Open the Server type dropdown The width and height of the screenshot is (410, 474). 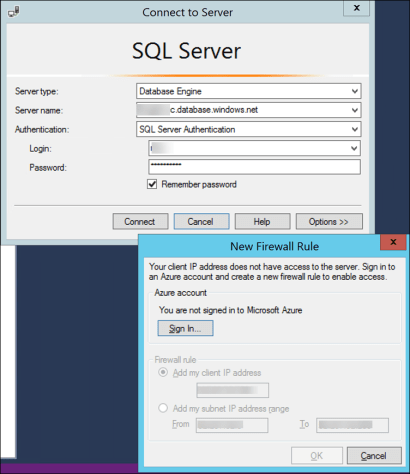coord(355,91)
